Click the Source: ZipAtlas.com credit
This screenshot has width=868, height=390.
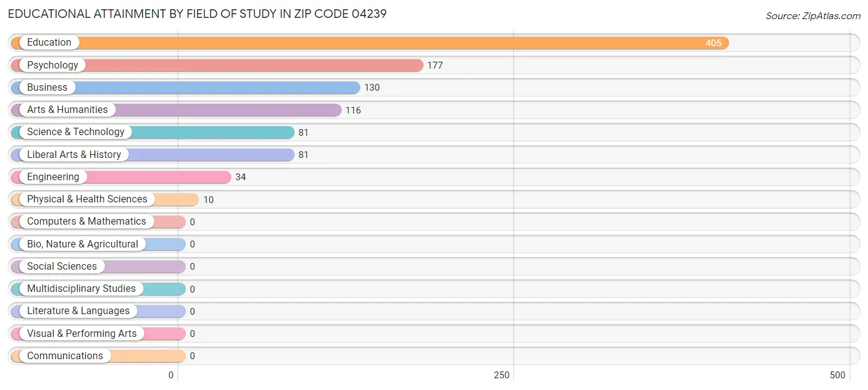click(x=813, y=16)
